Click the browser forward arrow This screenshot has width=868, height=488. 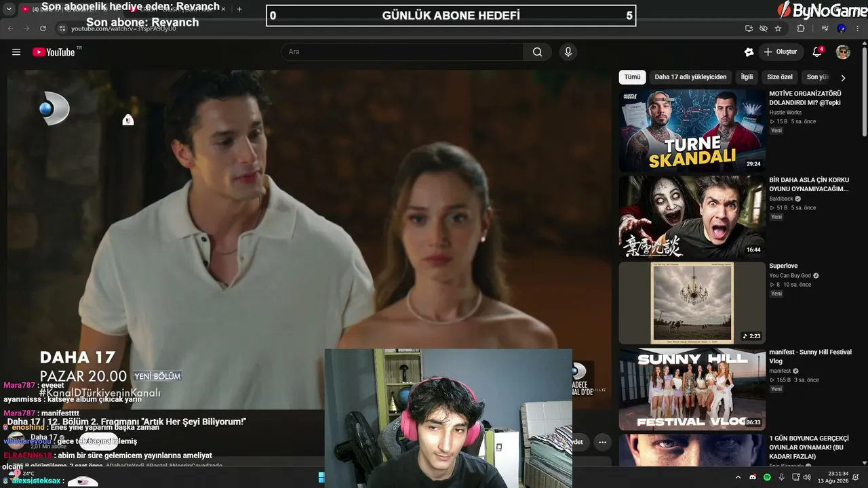26,28
